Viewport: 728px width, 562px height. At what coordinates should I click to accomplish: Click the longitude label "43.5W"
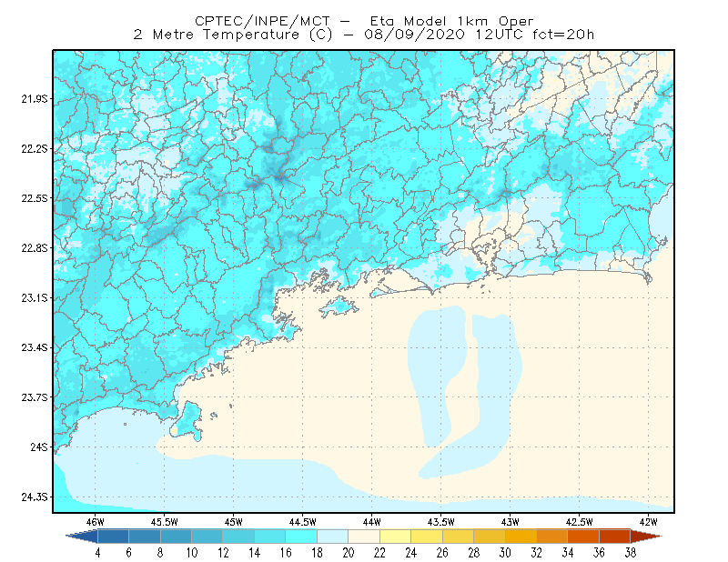point(441,522)
